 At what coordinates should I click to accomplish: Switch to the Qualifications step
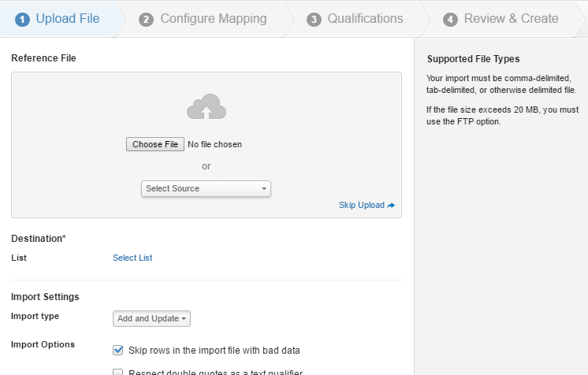click(x=365, y=19)
